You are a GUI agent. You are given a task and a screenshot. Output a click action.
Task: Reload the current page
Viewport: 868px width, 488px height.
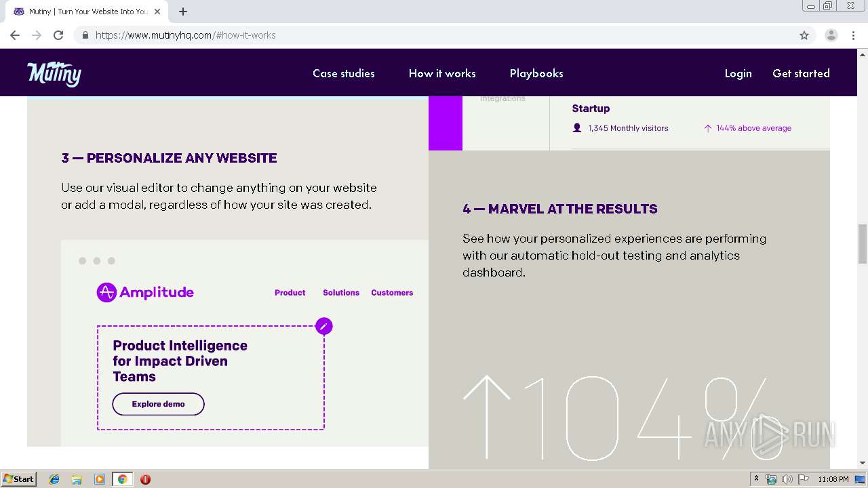(x=58, y=35)
